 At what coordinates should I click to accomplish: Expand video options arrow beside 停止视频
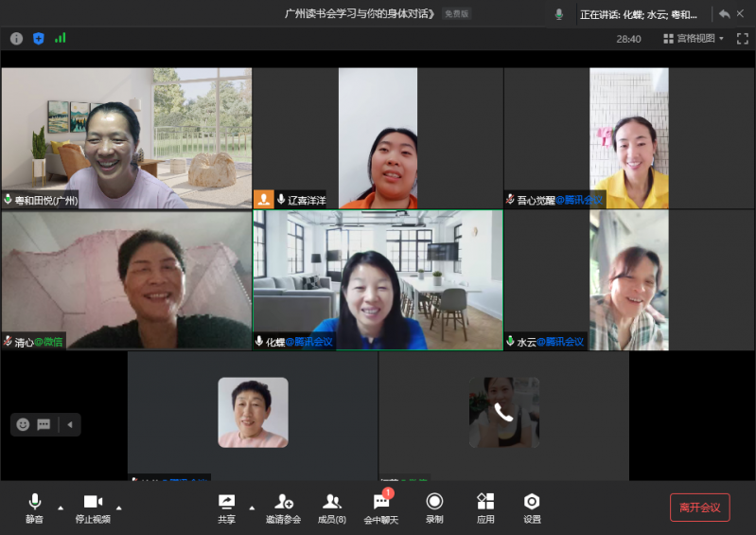(x=118, y=508)
